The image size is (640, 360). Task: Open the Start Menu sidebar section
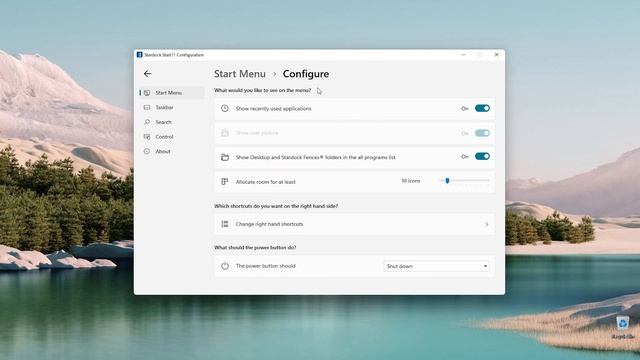[171, 93]
